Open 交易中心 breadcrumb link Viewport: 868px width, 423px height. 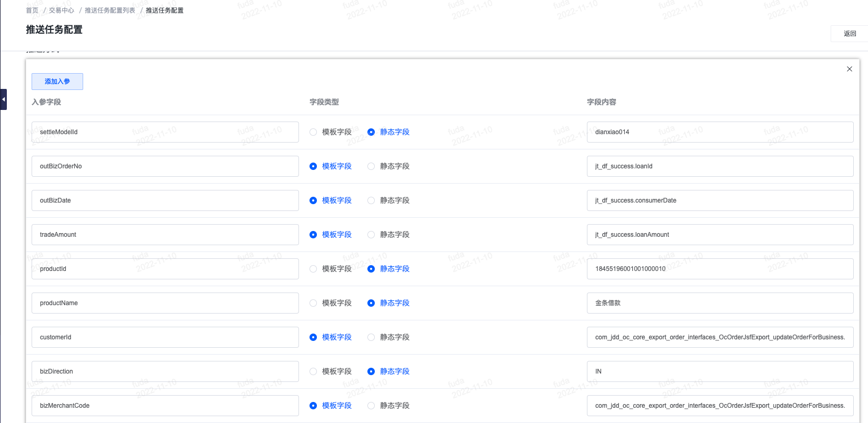tap(62, 11)
